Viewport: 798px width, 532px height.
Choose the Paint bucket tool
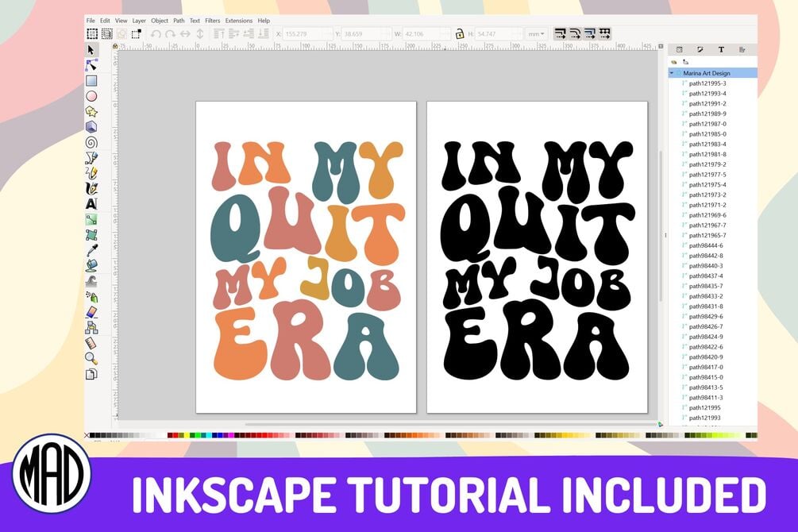[91, 266]
